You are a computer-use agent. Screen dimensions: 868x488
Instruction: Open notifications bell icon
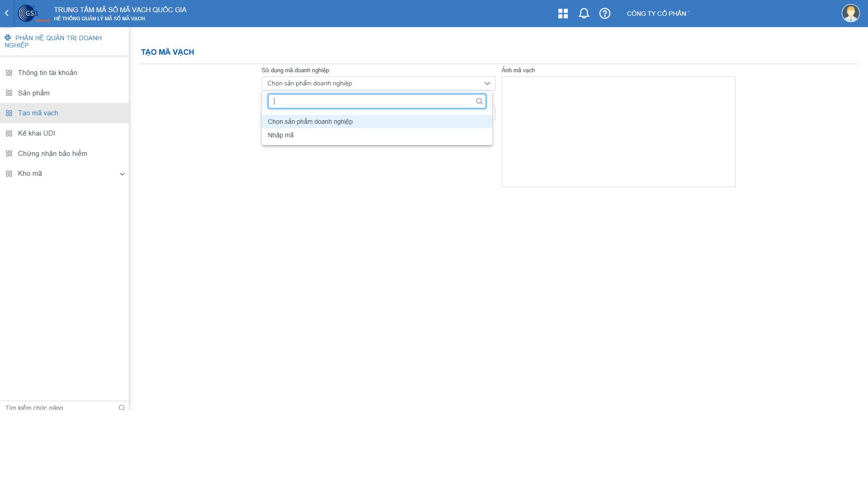584,14
